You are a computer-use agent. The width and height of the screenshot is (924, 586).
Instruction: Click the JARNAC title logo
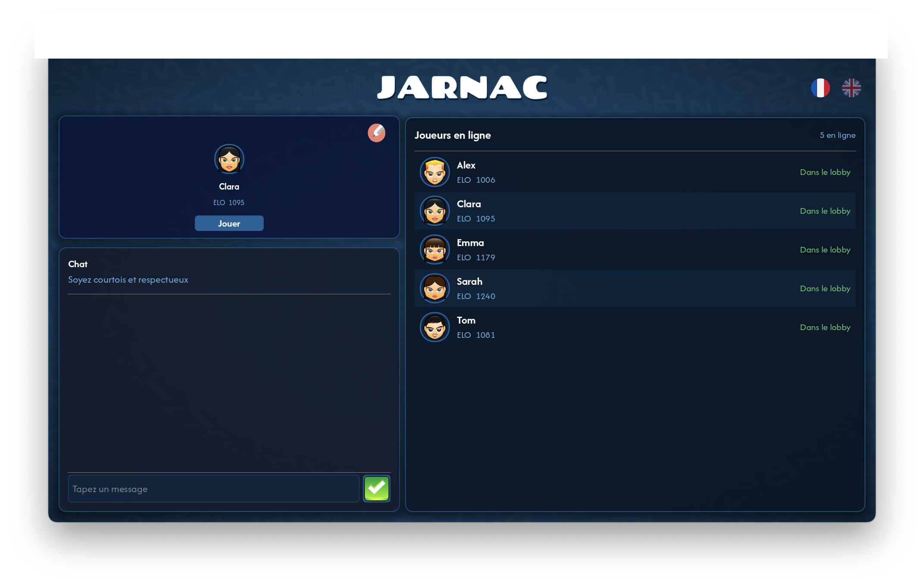pyautogui.click(x=462, y=88)
